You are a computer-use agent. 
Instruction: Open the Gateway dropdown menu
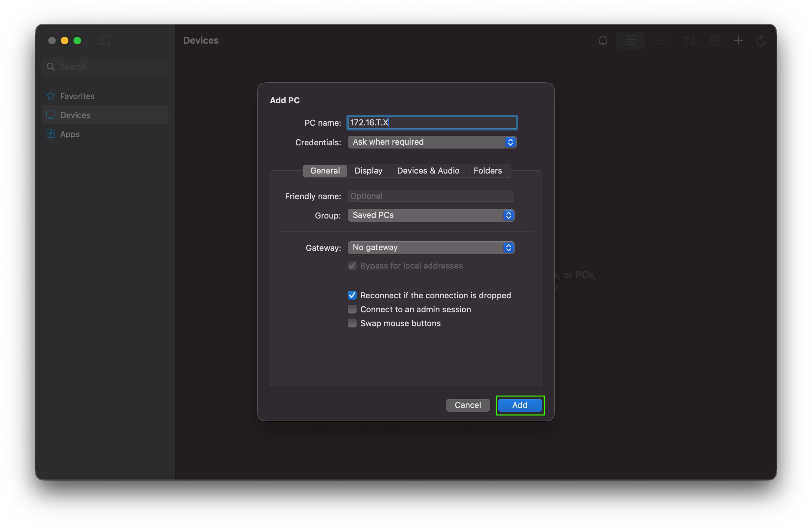(431, 247)
